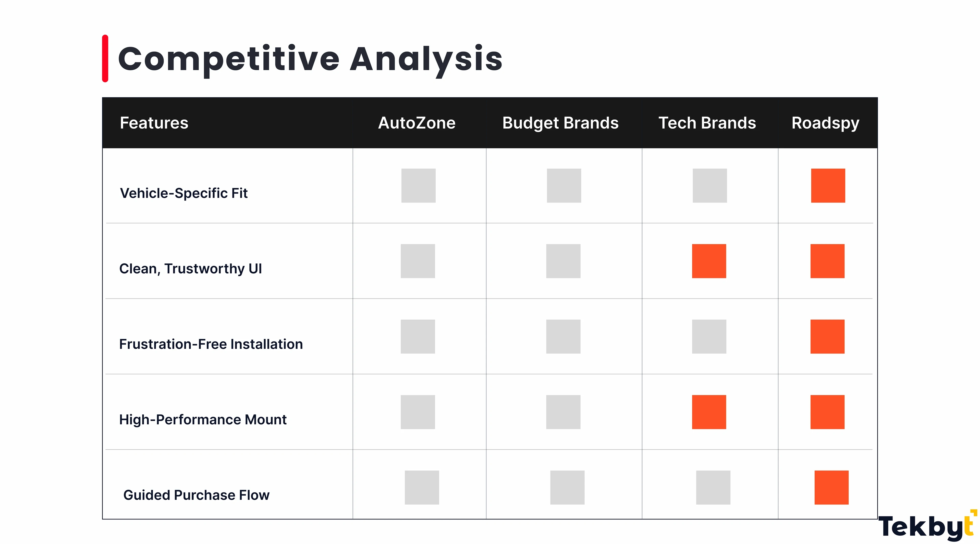The height and width of the screenshot is (544, 980).
Task: Click the High-Performance Mount row label
Action: (x=203, y=420)
